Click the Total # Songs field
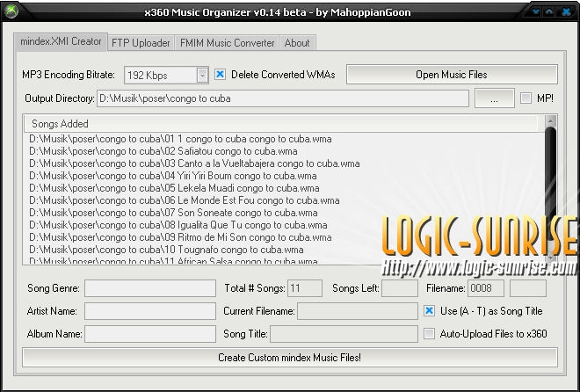The width and height of the screenshot is (580, 392). 305,288
